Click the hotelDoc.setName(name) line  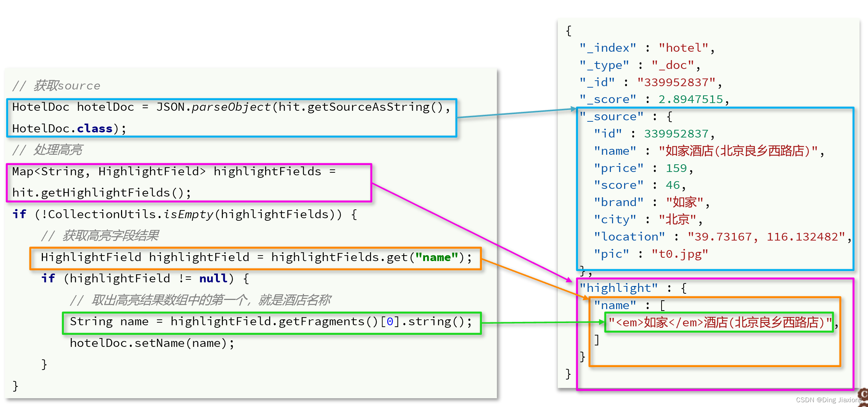point(152,343)
